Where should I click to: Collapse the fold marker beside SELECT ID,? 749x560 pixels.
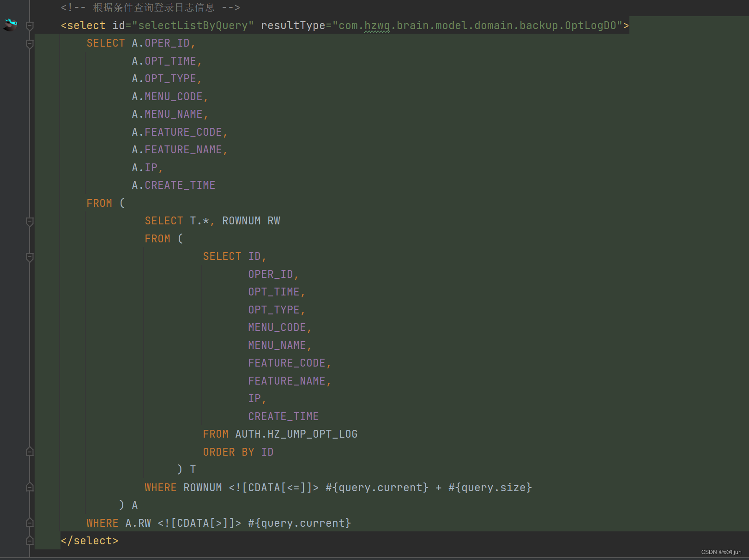30,257
